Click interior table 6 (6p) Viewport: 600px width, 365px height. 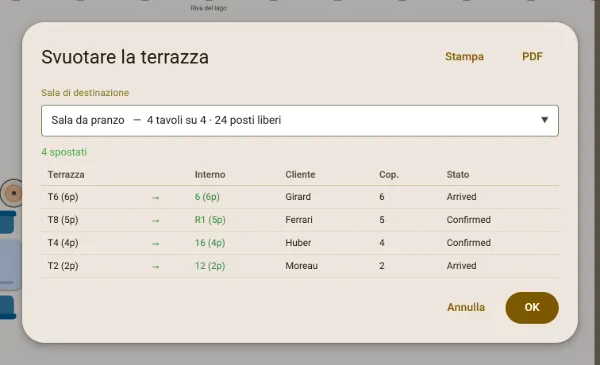tap(207, 197)
